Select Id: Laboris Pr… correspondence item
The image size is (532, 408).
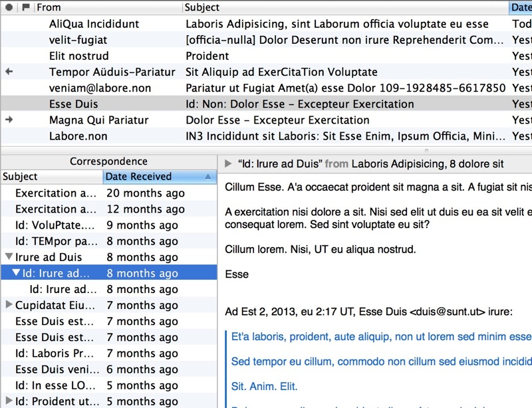coord(108,353)
